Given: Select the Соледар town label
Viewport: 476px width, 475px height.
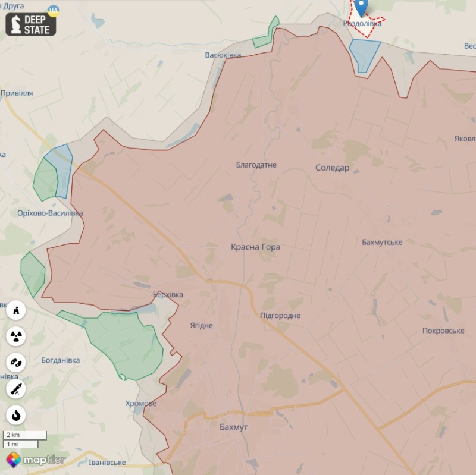Looking at the screenshot, I should [332, 168].
